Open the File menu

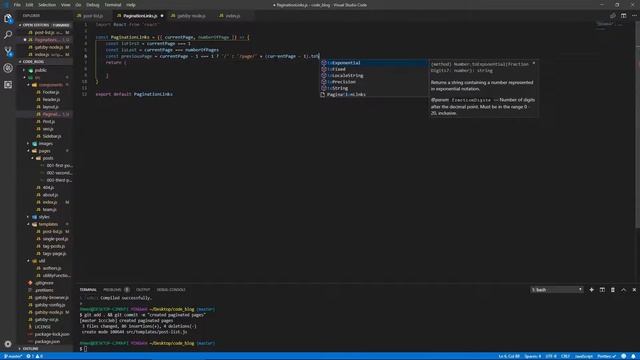coord(17,5)
